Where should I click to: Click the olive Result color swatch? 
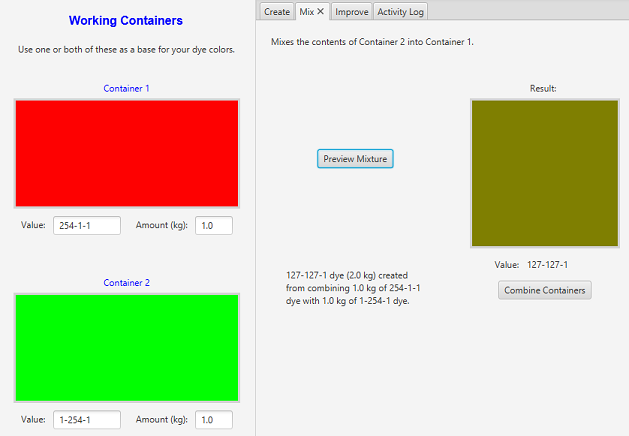545,173
